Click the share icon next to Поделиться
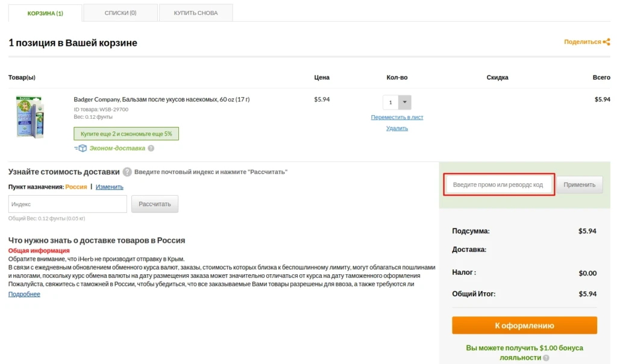This screenshot has width=617, height=364. click(x=606, y=42)
